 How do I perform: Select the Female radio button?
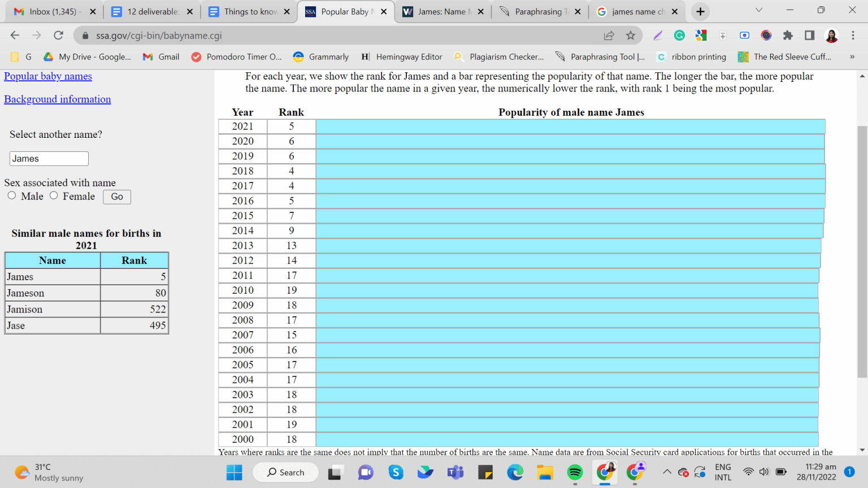tap(54, 195)
